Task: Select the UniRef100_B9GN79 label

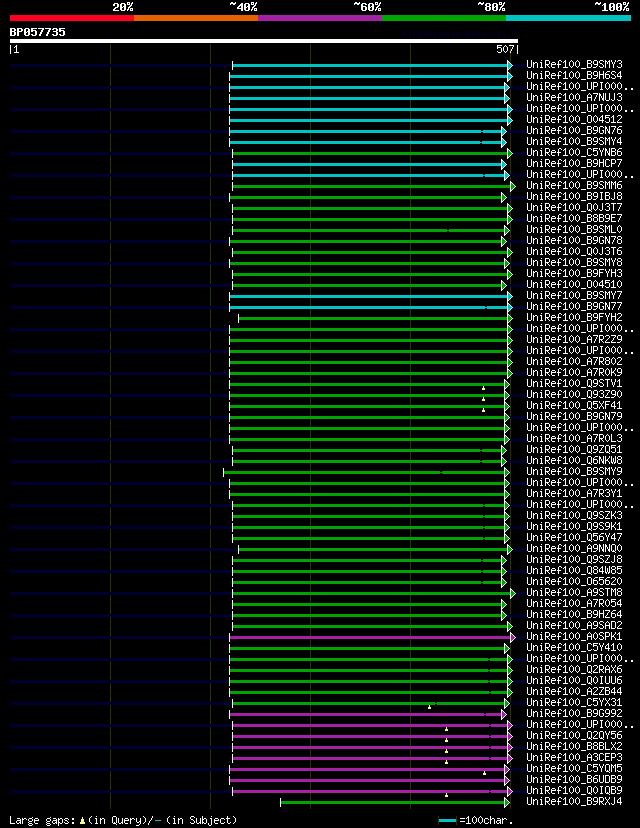Action: (x=574, y=416)
